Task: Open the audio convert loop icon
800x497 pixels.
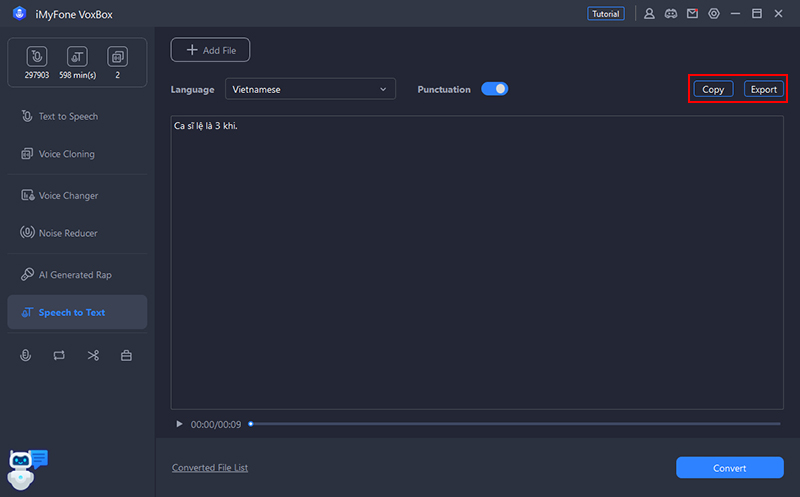Action: (x=59, y=355)
